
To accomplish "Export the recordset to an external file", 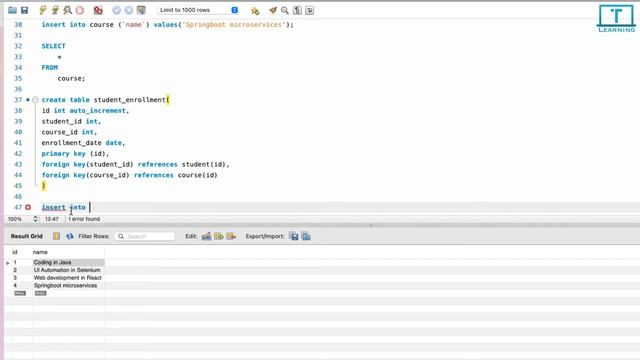I will click(x=294, y=236).
